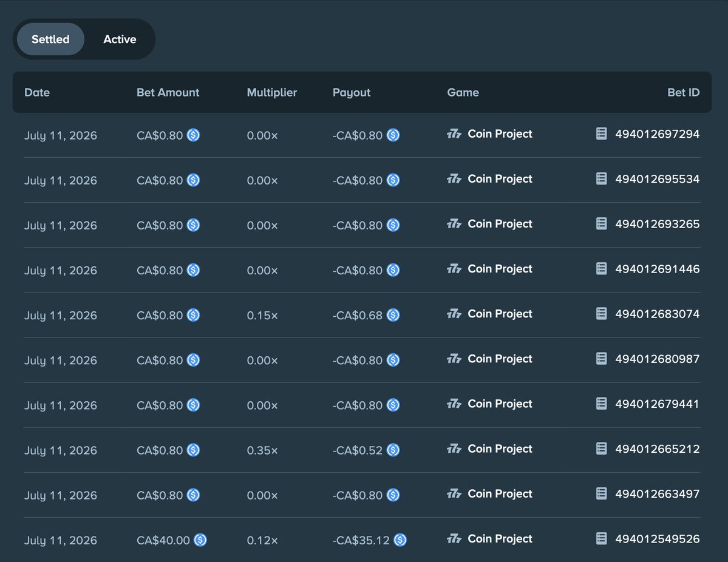Open bet ID 494012549526
The width and height of the screenshot is (728, 562).
657,540
